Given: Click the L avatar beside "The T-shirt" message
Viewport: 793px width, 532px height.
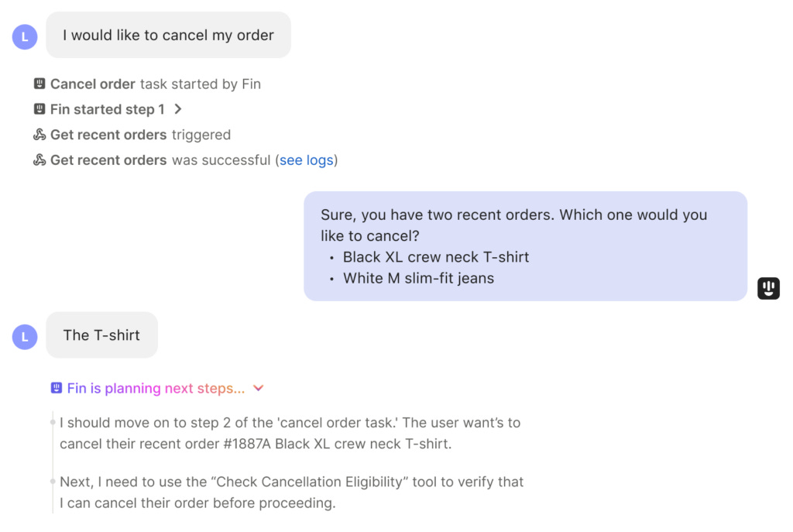Looking at the screenshot, I should tap(24, 337).
